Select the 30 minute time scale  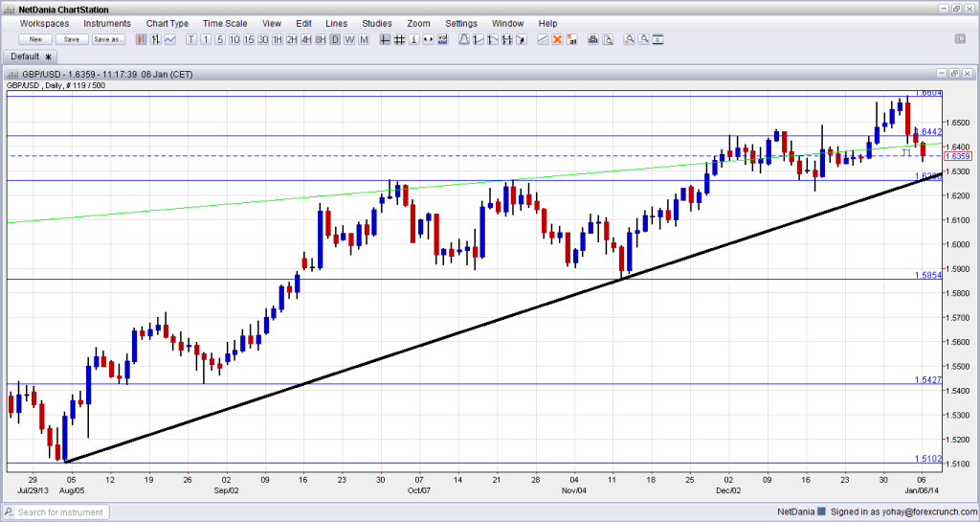[263, 39]
